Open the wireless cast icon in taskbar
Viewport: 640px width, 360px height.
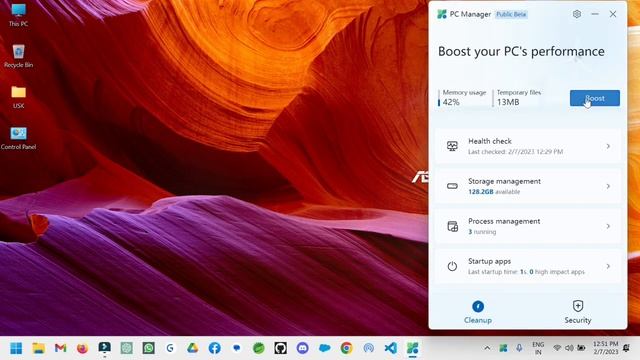click(x=369, y=348)
